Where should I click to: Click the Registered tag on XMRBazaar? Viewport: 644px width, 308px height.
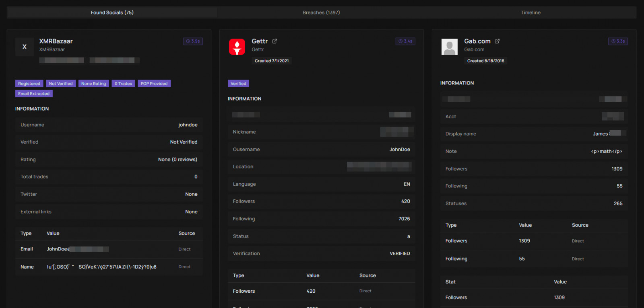(29, 84)
